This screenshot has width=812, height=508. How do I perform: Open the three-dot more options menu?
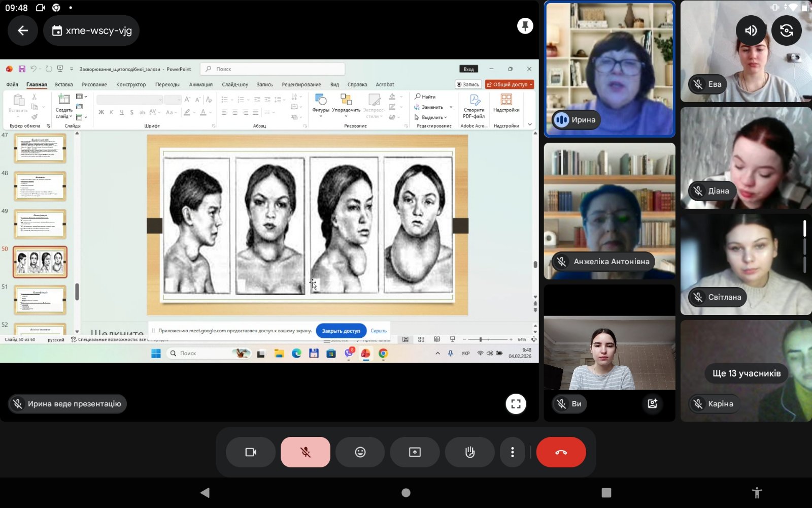pyautogui.click(x=512, y=452)
